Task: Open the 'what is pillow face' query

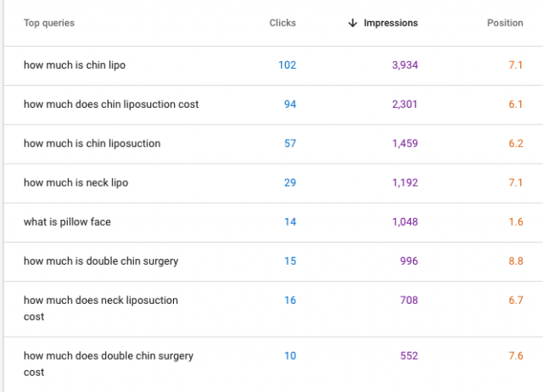Action: click(x=67, y=221)
